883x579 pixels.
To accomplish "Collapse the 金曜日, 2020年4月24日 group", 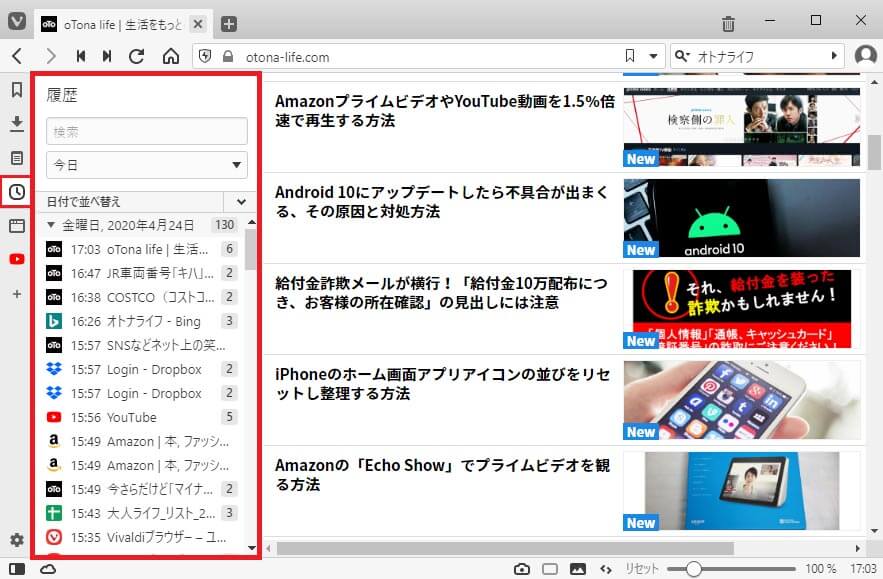I will 51,225.
